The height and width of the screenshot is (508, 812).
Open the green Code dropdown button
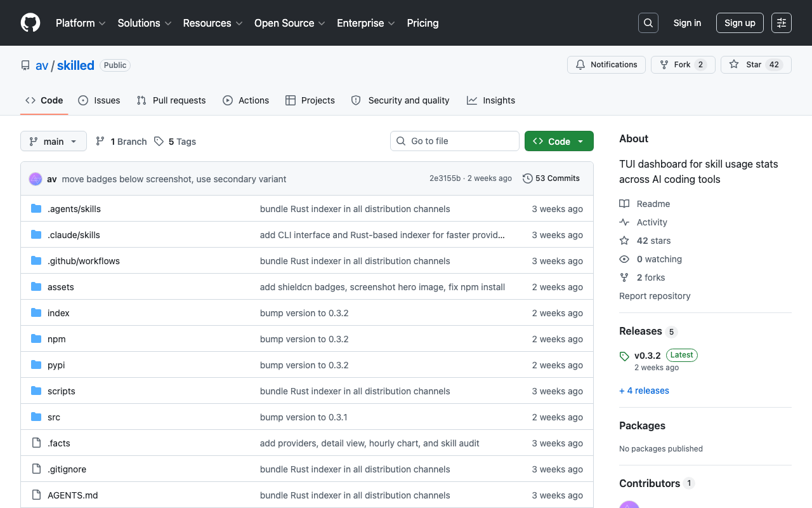pyautogui.click(x=559, y=141)
